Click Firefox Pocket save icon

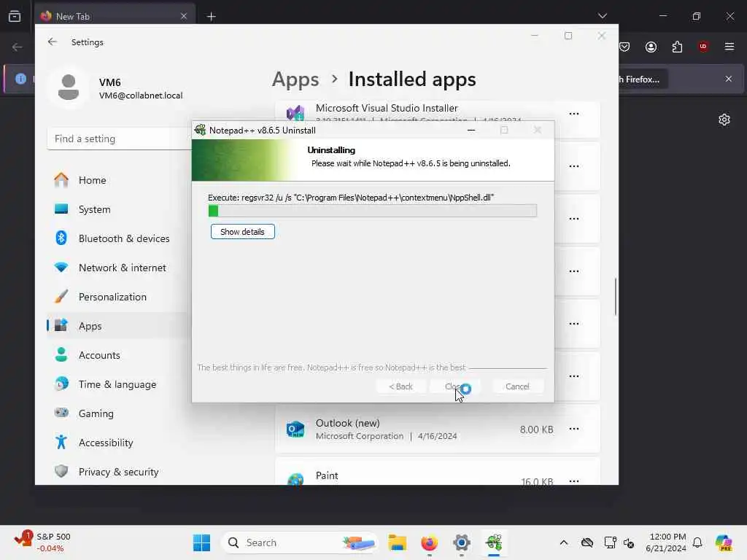point(624,47)
